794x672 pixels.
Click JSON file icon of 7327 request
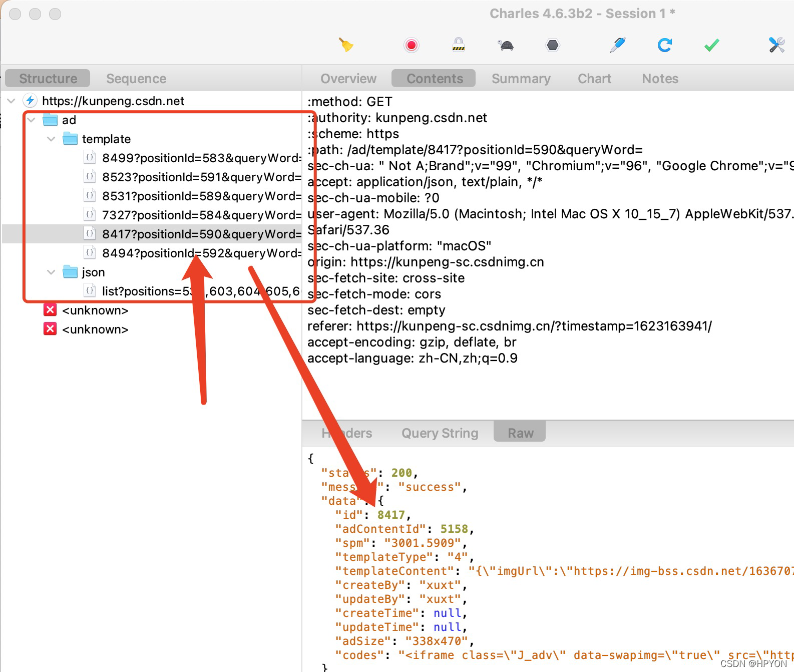tap(90, 214)
